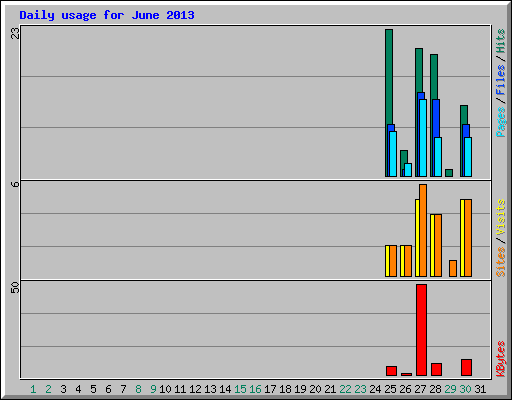Click day '20' on the x-axis
Viewport: 512px width, 400px height.
coord(315,389)
